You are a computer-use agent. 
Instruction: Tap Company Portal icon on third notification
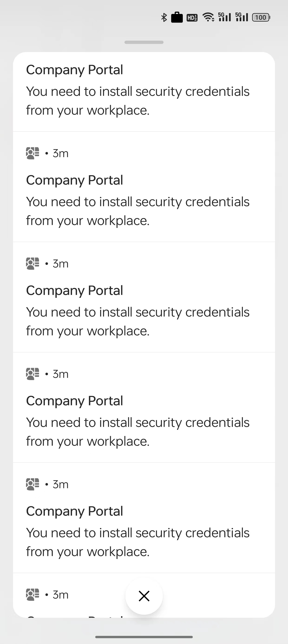click(x=33, y=263)
